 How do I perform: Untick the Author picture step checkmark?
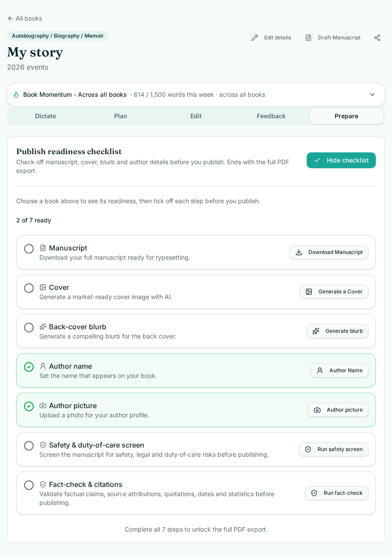click(29, 406)
